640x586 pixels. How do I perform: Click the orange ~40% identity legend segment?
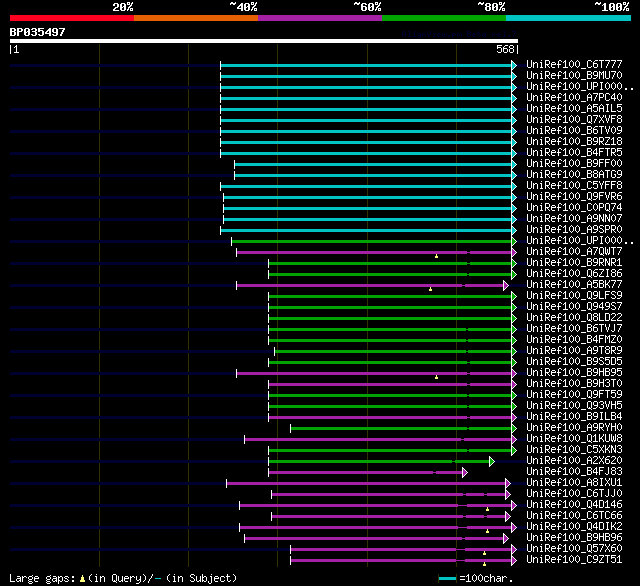[x=196, y=18]
